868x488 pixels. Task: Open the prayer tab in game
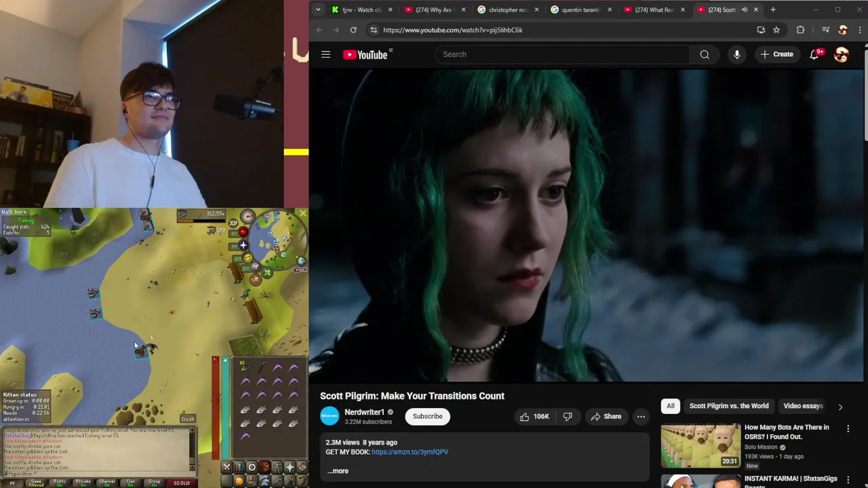(x=290, y=467)
